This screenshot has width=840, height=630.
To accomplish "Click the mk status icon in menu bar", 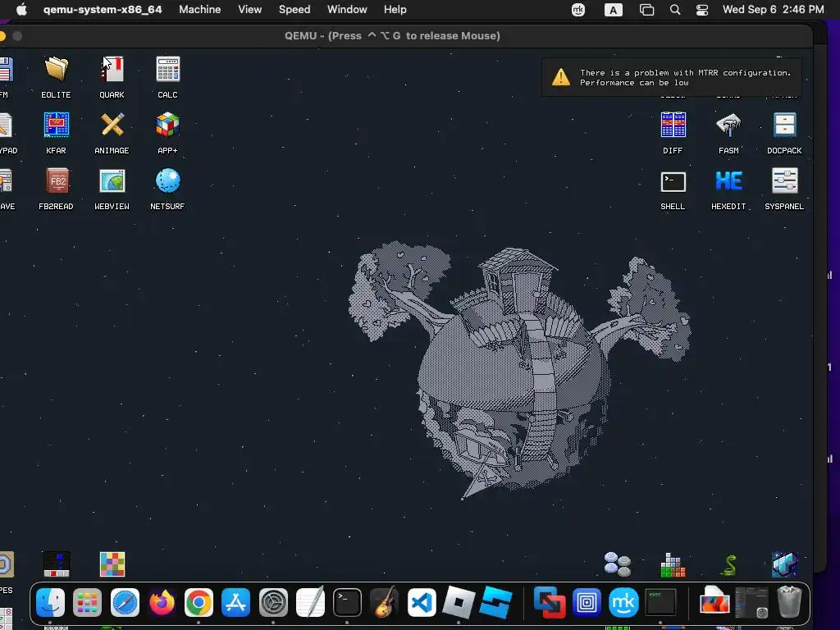I will 578,10.
